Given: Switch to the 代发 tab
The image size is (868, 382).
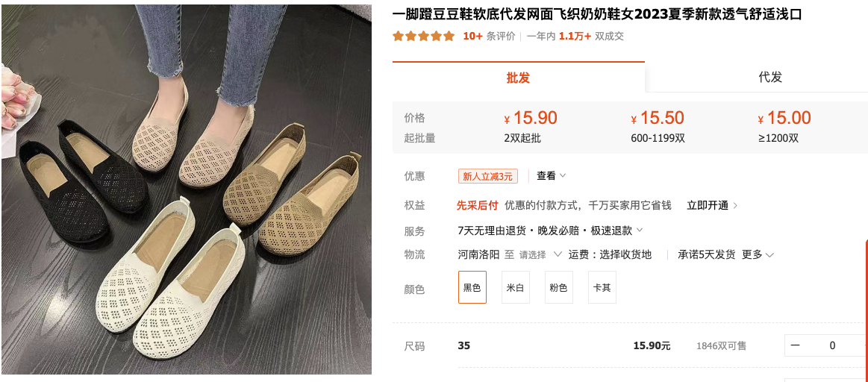Looking at the screenshot, I should click(770, 78).
